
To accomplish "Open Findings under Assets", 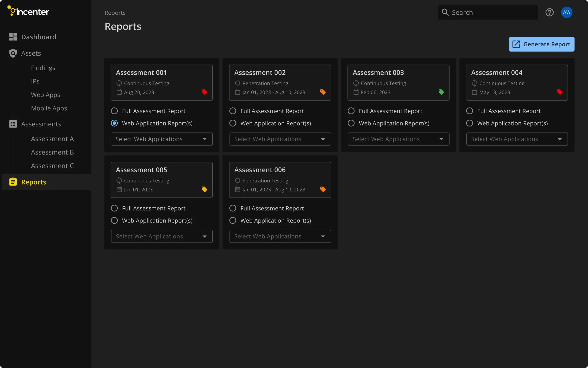I will pos(43,68).
